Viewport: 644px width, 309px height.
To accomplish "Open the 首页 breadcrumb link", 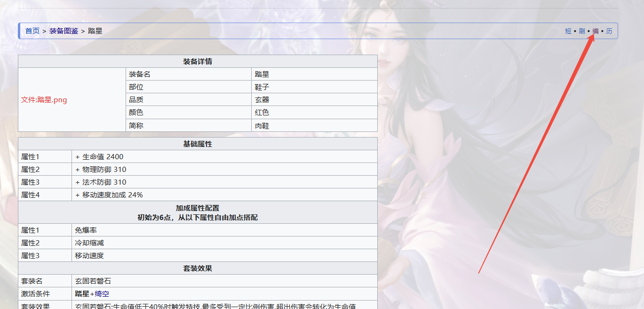I will tap(32, 31).
